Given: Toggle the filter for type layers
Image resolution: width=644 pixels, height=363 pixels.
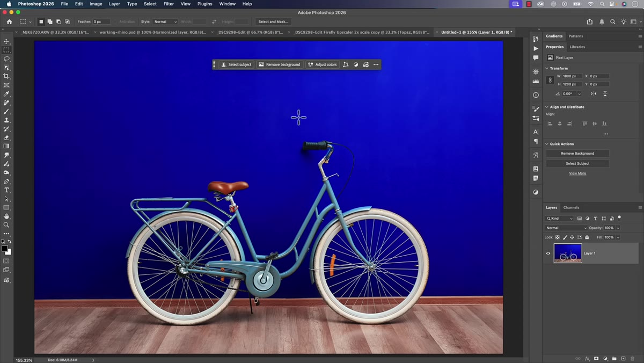Looking at the screenshot, I should (x=596, y=219).
